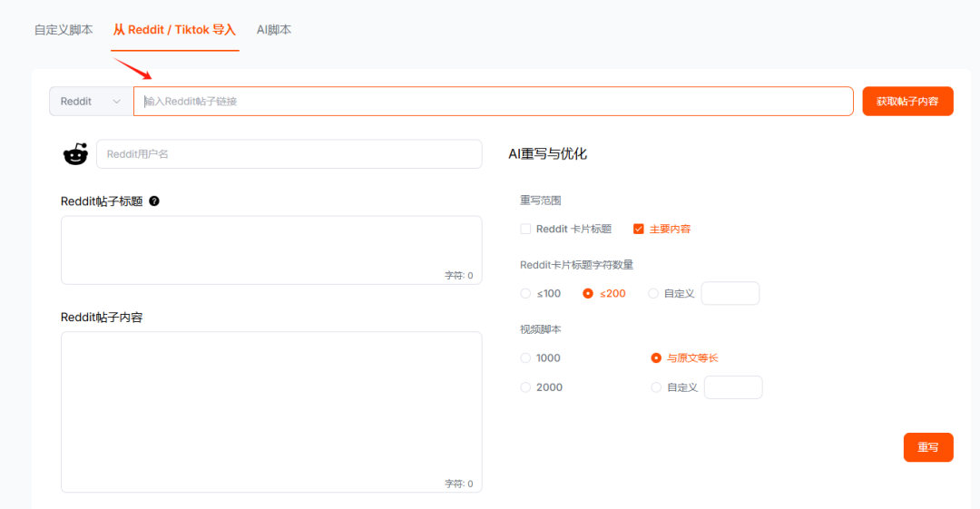Open the AI脚本 tab
This screenshot has width=980, height=509.
pyautogui.click(x=274, y=30)
